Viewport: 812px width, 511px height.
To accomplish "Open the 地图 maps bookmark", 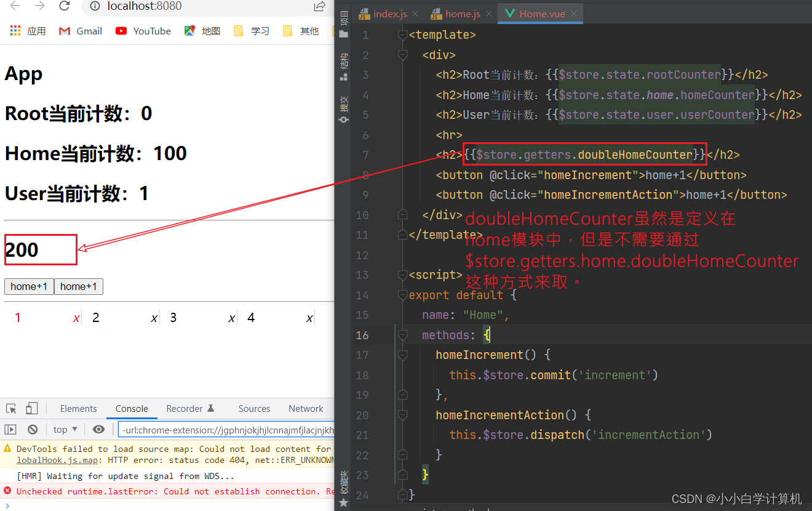I will [x=202, y=31].
